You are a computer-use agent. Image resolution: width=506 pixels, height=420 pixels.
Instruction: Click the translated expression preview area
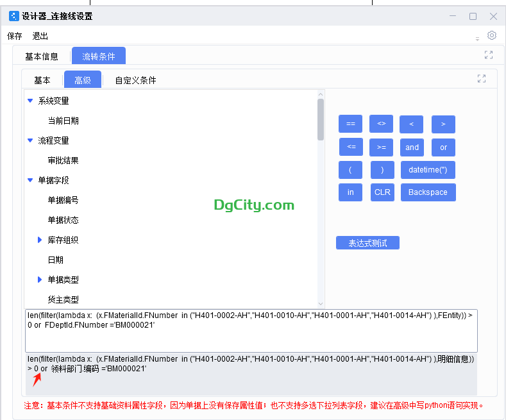[251, 374]
